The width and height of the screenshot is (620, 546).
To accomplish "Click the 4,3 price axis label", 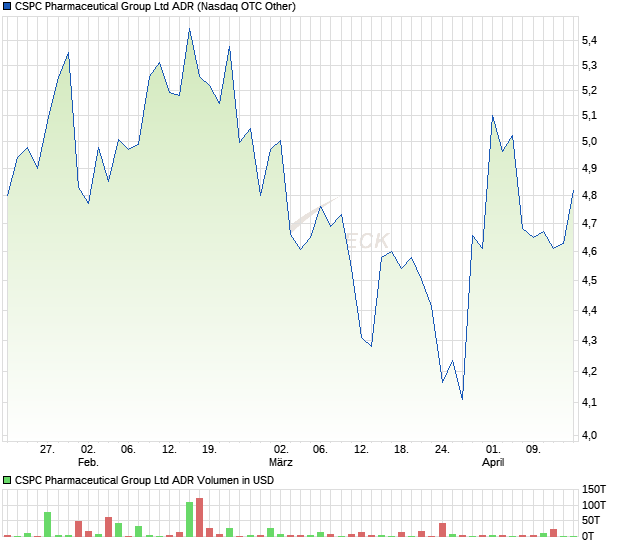I will [589, 340].
